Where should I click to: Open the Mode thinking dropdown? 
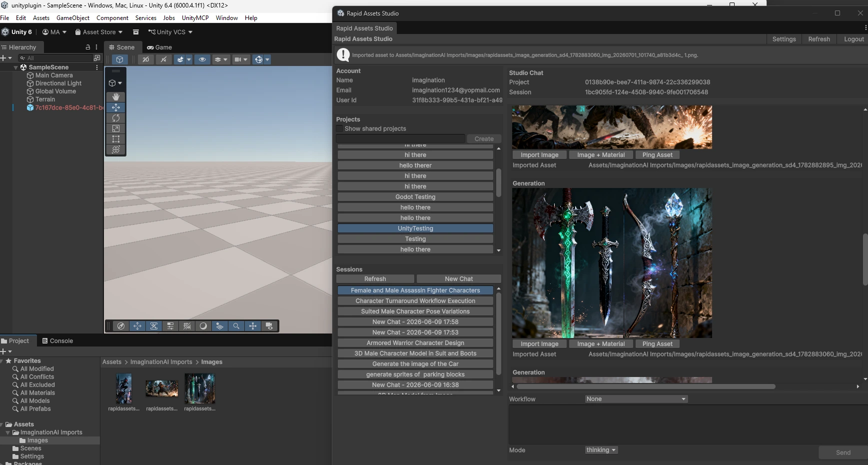(x=602, y=450)
